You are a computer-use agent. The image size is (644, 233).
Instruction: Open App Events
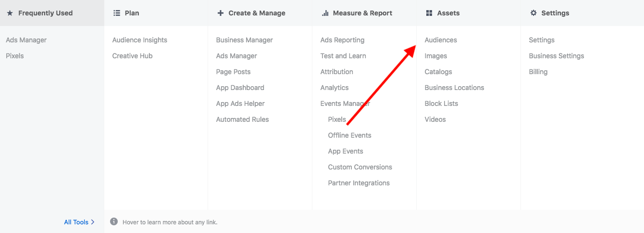pyautogui.click(x=346, y=151)
